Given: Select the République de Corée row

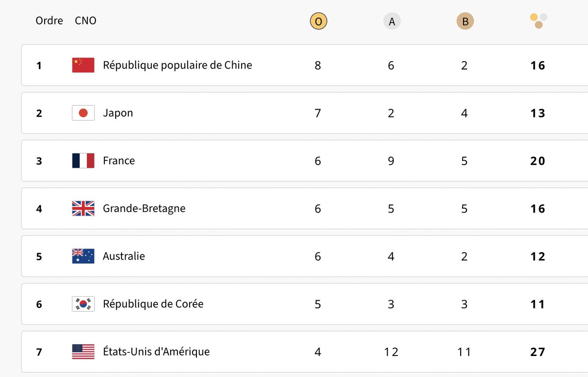Looking at the screenshot, I should coord(304,304).
